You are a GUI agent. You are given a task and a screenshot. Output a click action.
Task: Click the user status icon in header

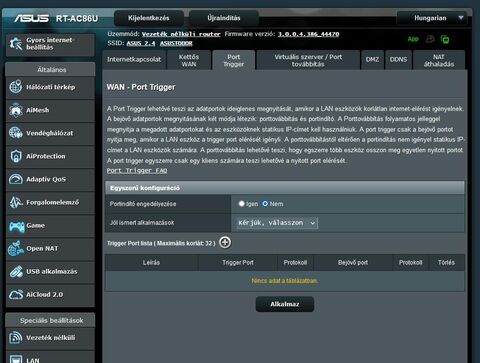430,39
